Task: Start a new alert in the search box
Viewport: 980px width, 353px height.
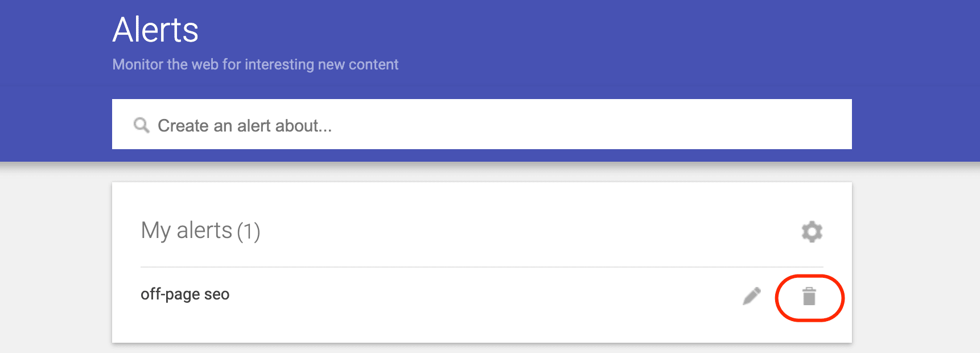Action: pos(481,124)
